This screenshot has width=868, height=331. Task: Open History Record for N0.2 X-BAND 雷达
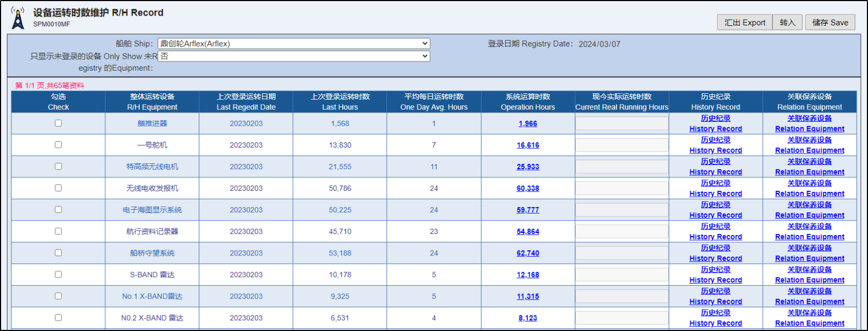(x=715, y=318)
